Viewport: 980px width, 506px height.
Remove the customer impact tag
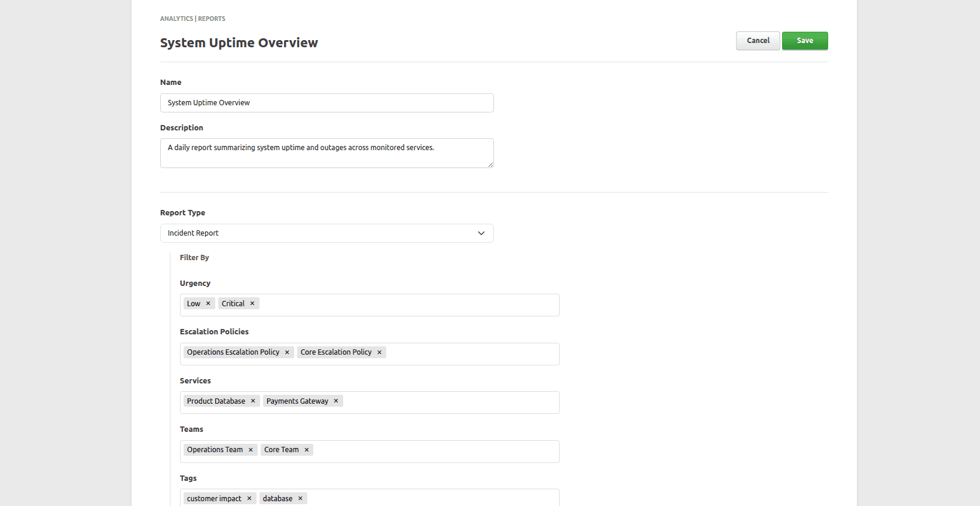[249, 499]
